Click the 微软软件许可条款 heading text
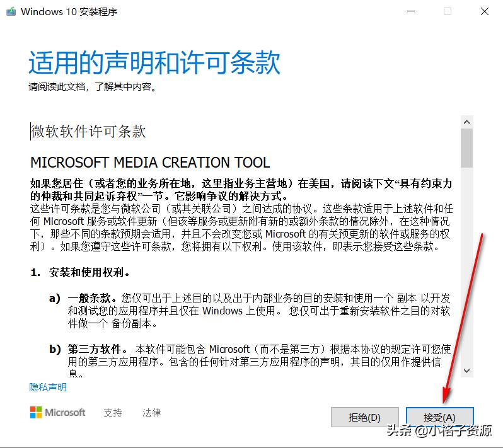Image resolution: width=503 pixels, height=448 pixels. click(x=88, y=131)
